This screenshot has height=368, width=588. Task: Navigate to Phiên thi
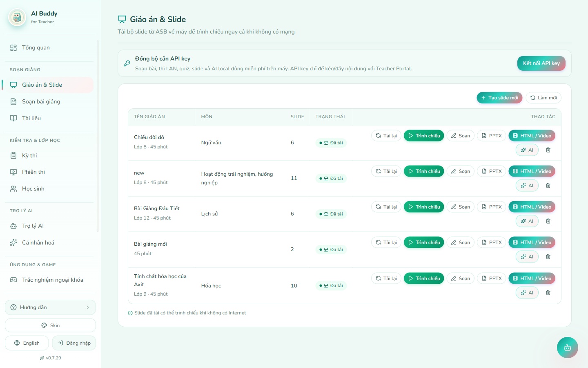click(x=49, y=172)
